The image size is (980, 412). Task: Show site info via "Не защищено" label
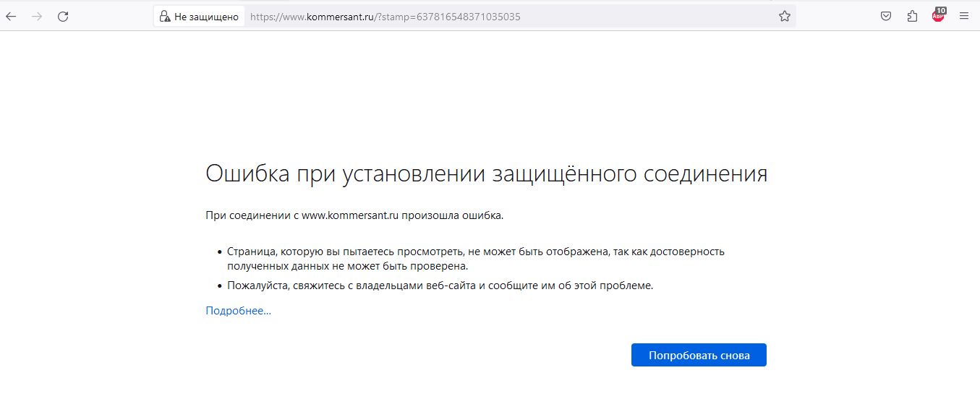tap(206, 16)
